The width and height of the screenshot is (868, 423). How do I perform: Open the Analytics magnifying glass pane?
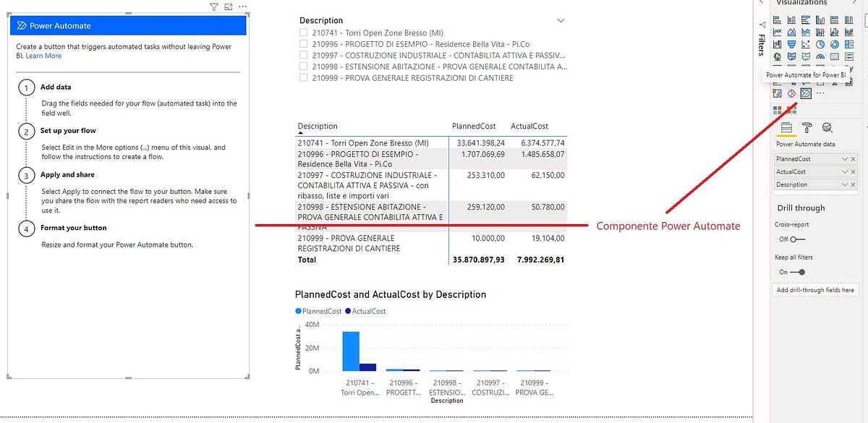click(x=827, y=127)
